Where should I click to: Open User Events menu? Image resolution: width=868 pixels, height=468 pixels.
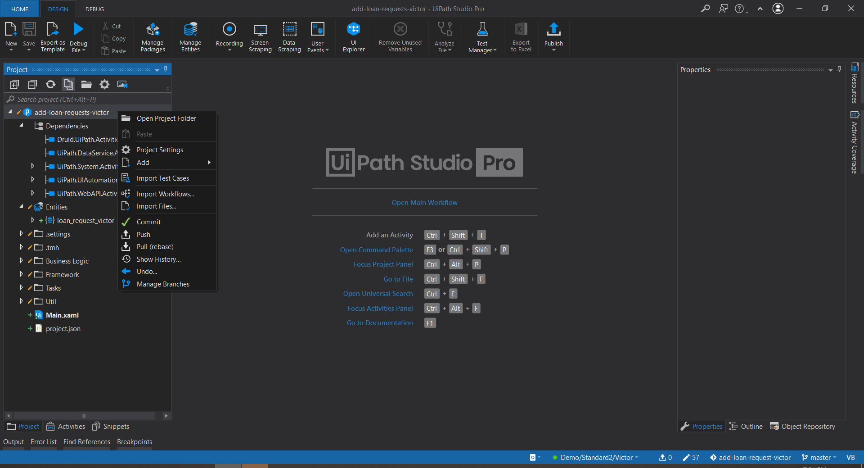point(318,37)
